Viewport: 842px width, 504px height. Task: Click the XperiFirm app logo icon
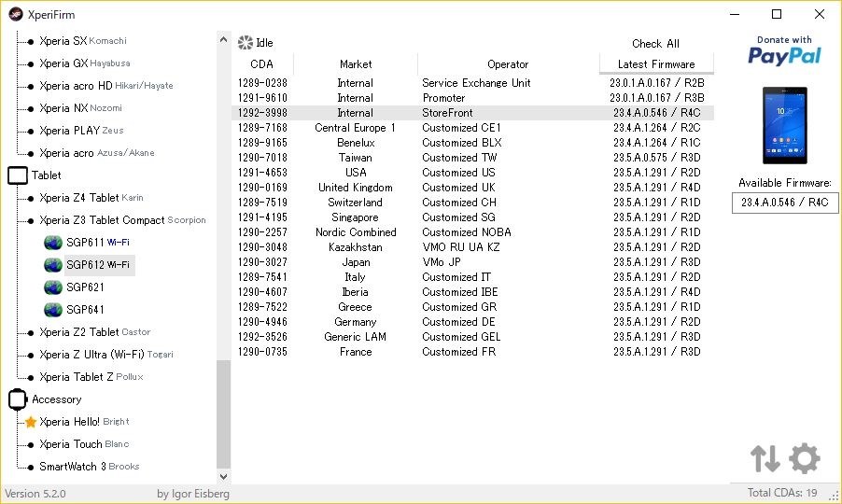pos(16,14)
